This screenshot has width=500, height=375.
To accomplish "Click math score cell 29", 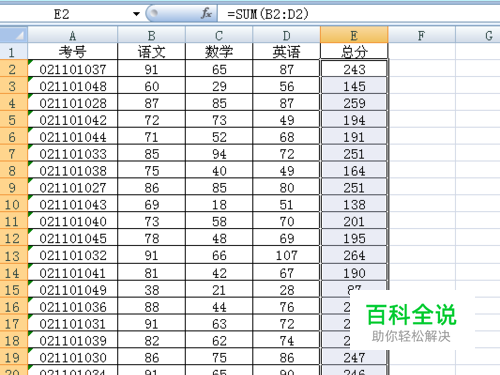I will (219, 86).
